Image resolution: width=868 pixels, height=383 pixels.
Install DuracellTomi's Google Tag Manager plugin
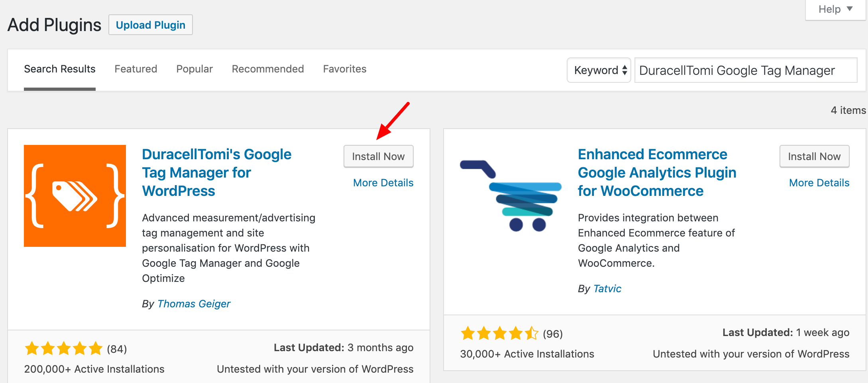[379, 156]
